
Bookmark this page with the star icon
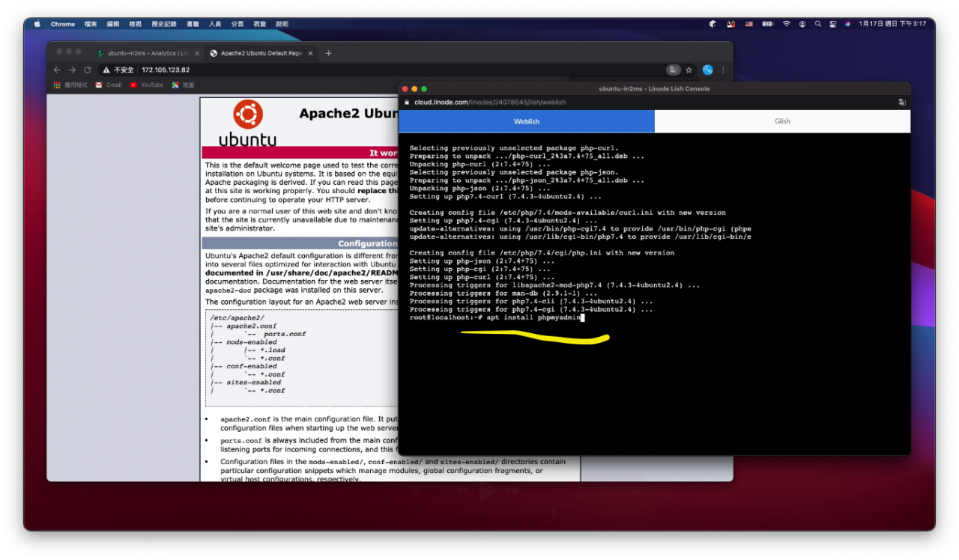pyautogui.click(x=689, y=70)
